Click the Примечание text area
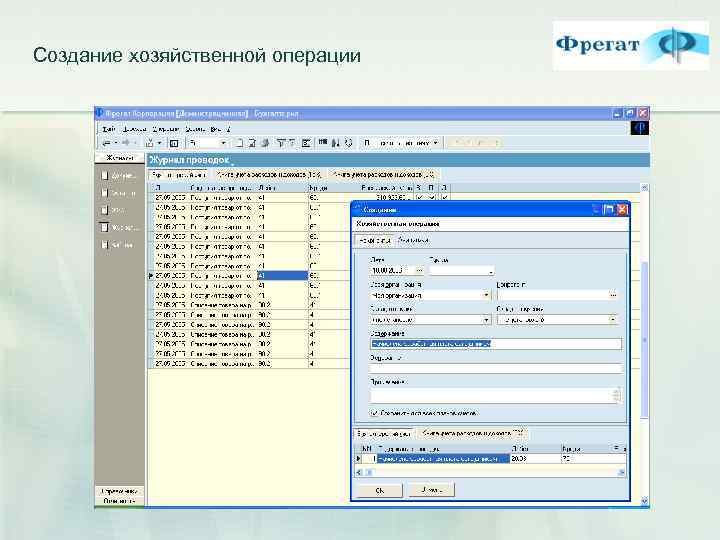Screen dimensions: 720x540 tap(495, 395)
